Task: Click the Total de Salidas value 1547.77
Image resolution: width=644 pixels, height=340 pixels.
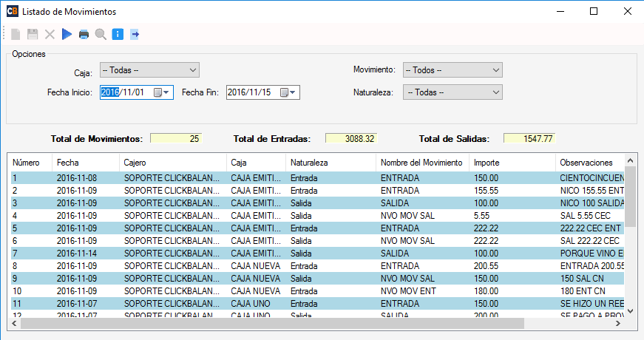Action: 529,138
